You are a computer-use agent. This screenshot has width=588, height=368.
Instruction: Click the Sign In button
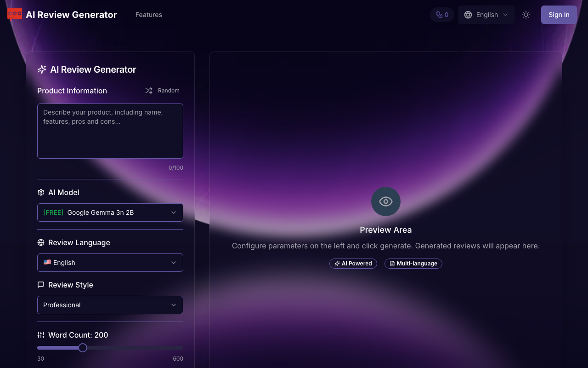(x=559, y=15)
